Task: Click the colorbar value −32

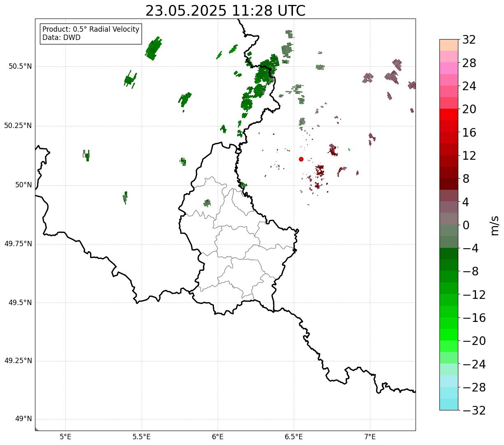Action: pyautogui.click(x=474, y=410)
